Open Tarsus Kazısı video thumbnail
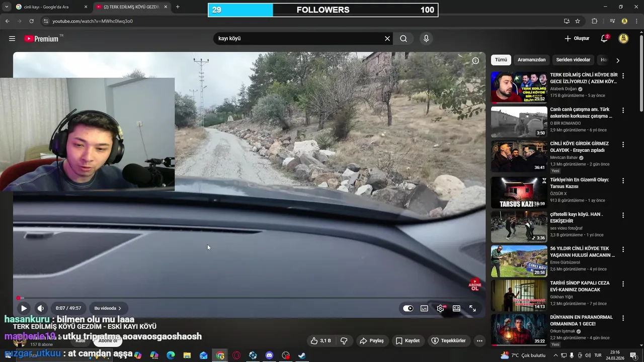 pyautogui.click(x=519, y=193)
